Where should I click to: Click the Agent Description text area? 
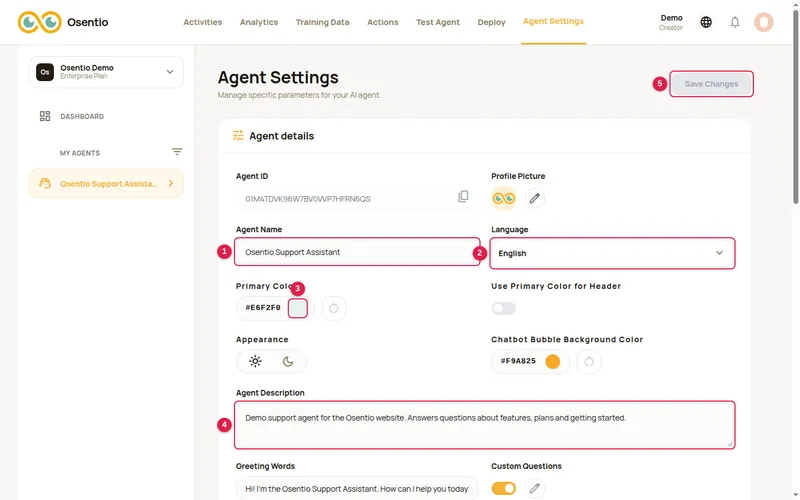(x=485, y=425)
